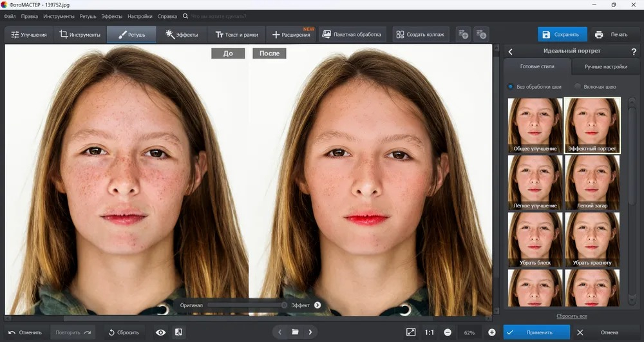Click the eye preview icon in bottom bar

[x=160, y=332]
